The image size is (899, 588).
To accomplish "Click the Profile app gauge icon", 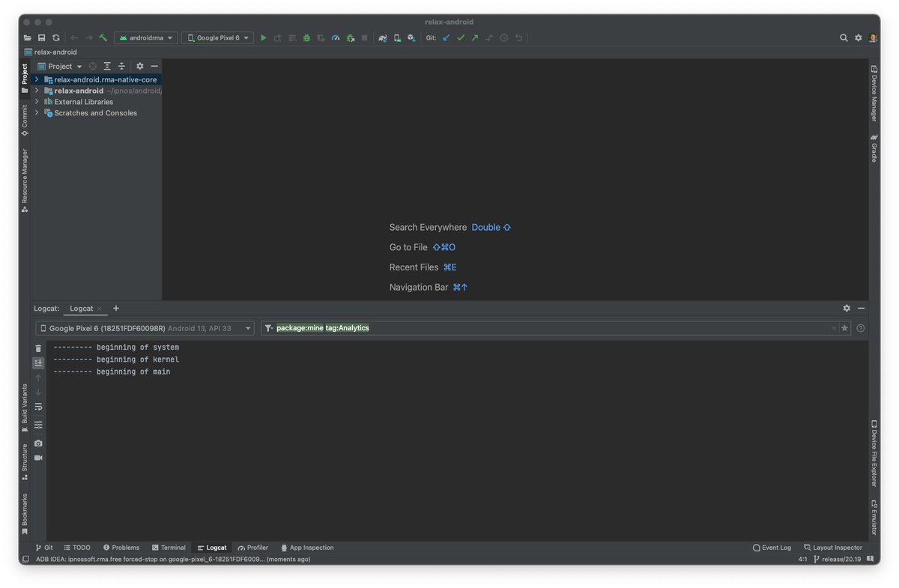I will 336,37.
